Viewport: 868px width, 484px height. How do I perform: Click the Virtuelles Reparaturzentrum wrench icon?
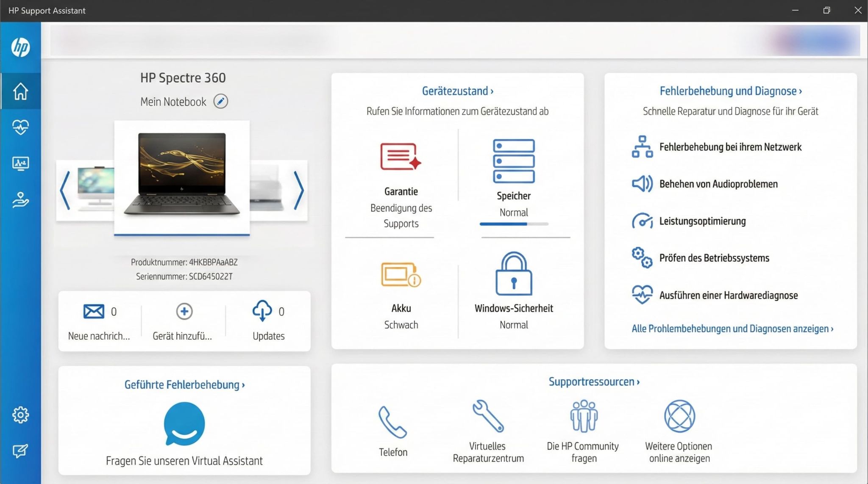coord(488,416)
